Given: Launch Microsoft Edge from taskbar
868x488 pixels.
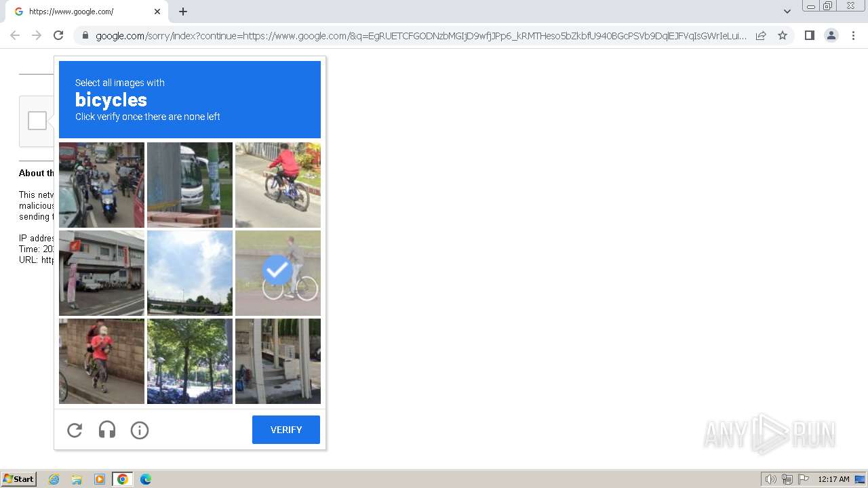Looking at the screenshot, I should click(x=146, y=479).
